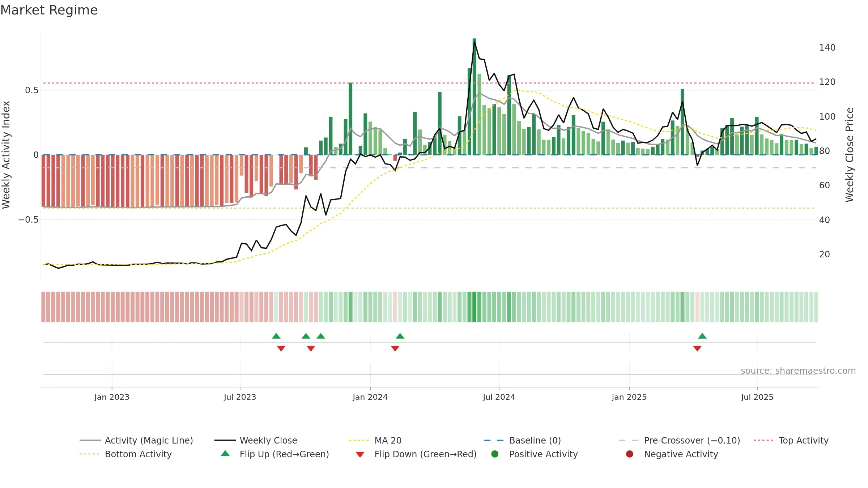The width and height of the screenshot is (868, 488).
Task: Click the 0.5 activity axis tick label
Action: pos(31,90)
